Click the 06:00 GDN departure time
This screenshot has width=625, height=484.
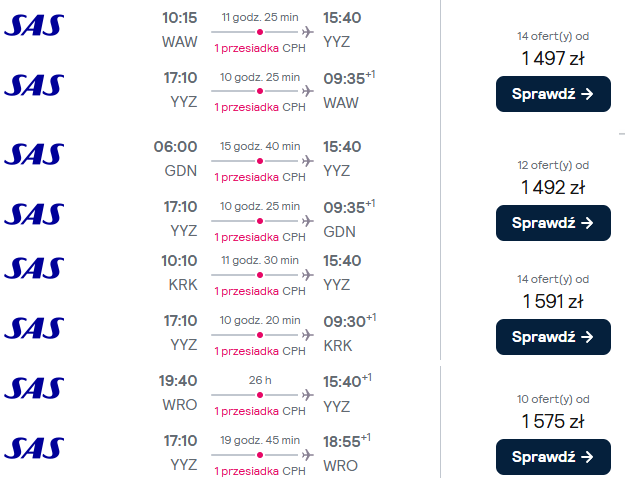point(175,147)
